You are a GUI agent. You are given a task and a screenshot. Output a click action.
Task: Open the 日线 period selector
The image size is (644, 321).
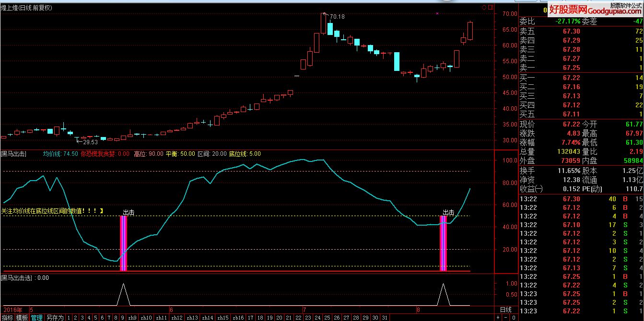506,310
